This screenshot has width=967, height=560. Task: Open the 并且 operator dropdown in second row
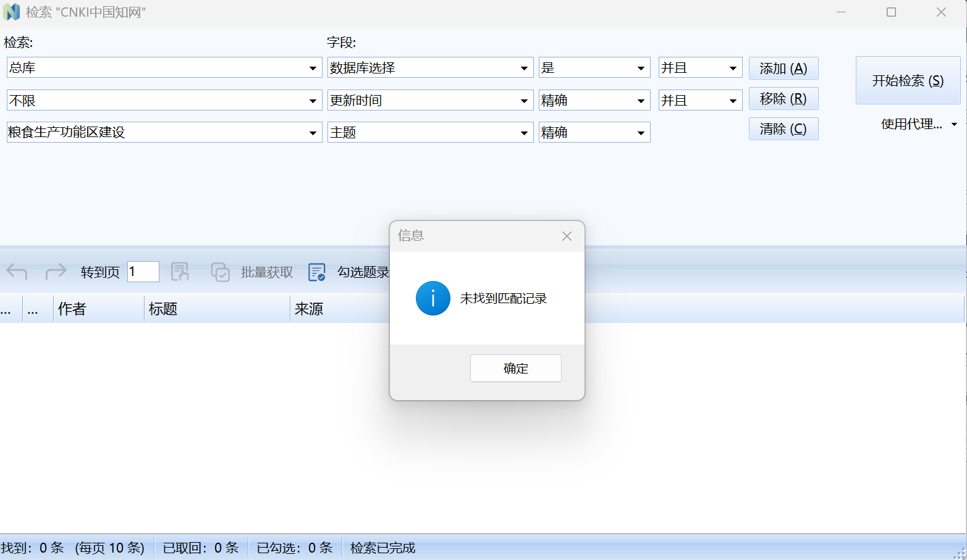click(x=733, y=100)
